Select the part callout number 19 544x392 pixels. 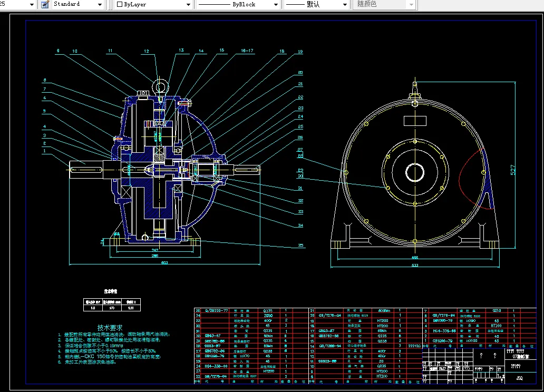300,52
